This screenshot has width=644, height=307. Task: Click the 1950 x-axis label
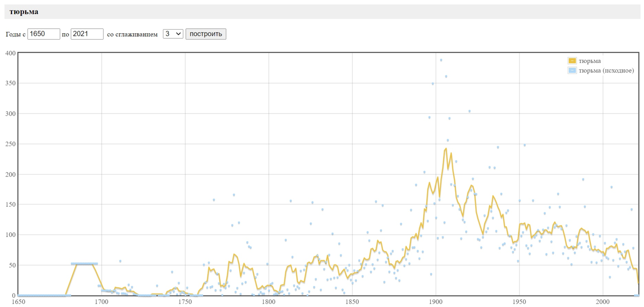tap(519, 302)
